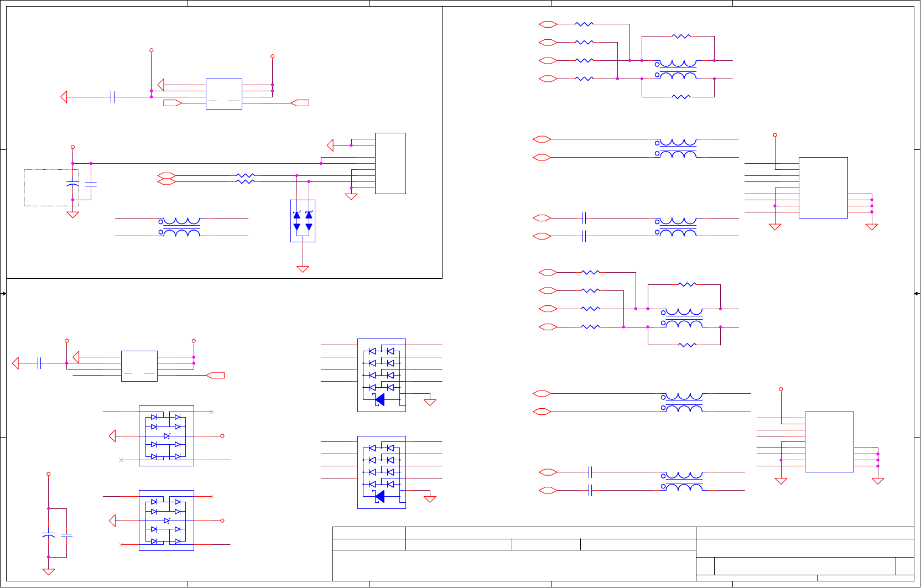
Task: Click the left page-border arrow marker
Action: coord(4,293)
